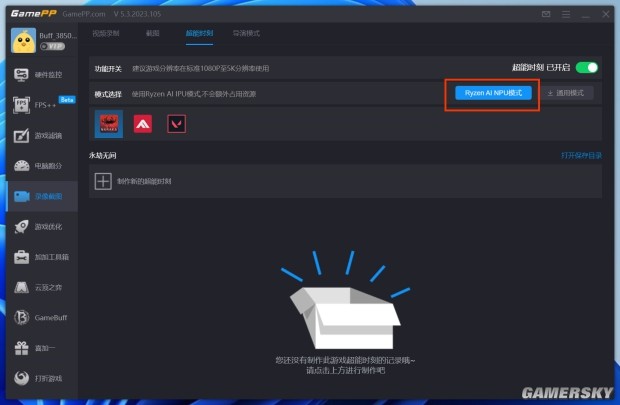Screen dimensions: 620x405
Task: Click the plus icon to create new highlight
Action: tap(103, 182)
